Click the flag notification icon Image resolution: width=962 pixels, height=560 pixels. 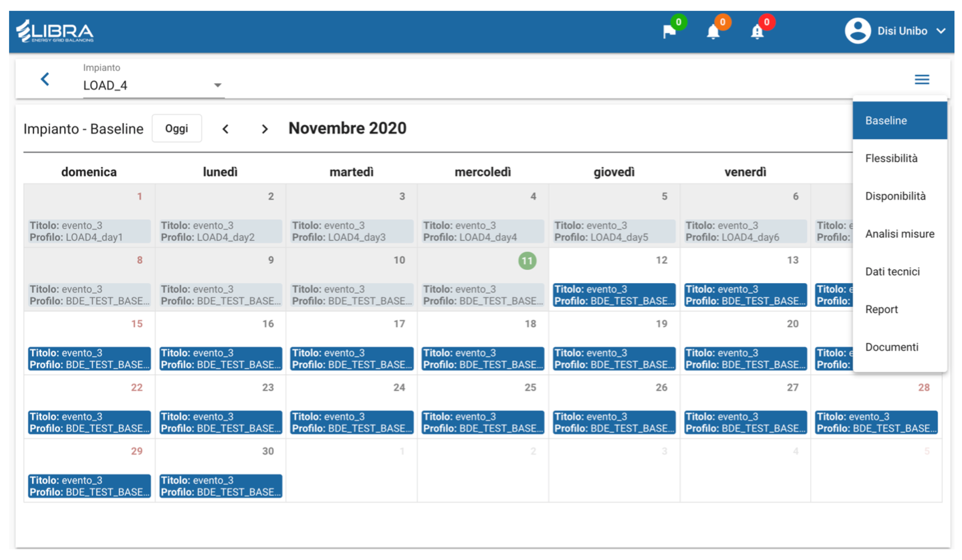pyautogui.click(x=669, y=32)
